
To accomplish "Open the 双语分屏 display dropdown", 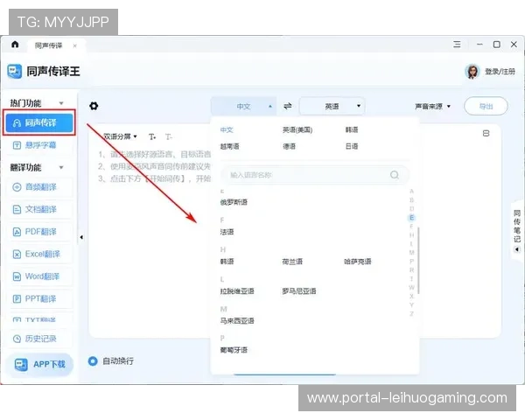I will point(120,136).
